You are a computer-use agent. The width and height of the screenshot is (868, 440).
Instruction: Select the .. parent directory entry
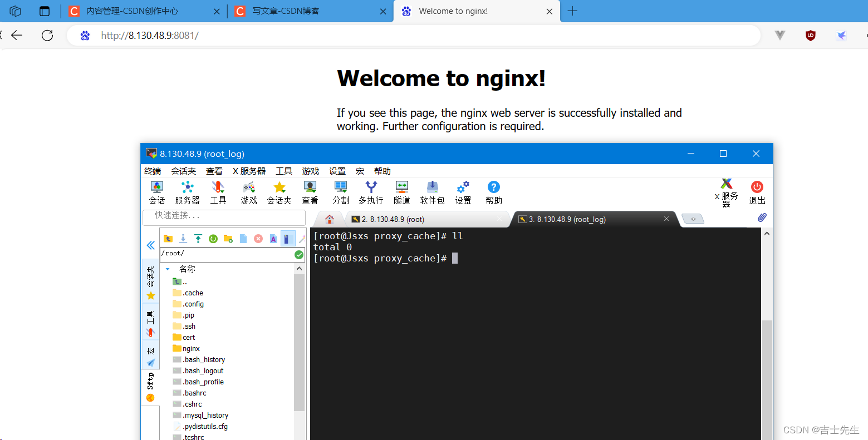(x=180, y=282)
